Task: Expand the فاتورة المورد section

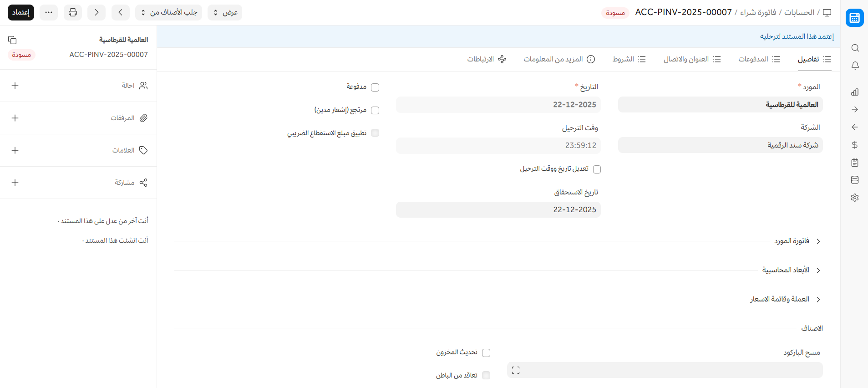Action: click(792, 241)
